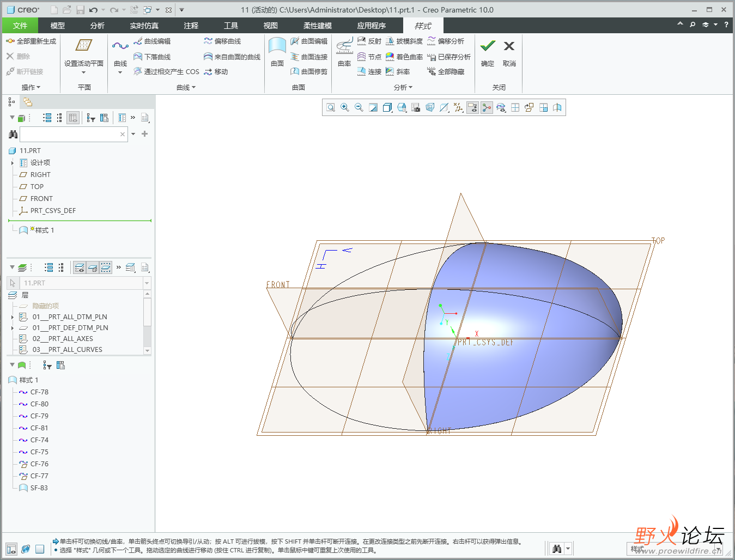Switch to the 模型 ribbon tab
735x560 pixels.
coord(58,26)
